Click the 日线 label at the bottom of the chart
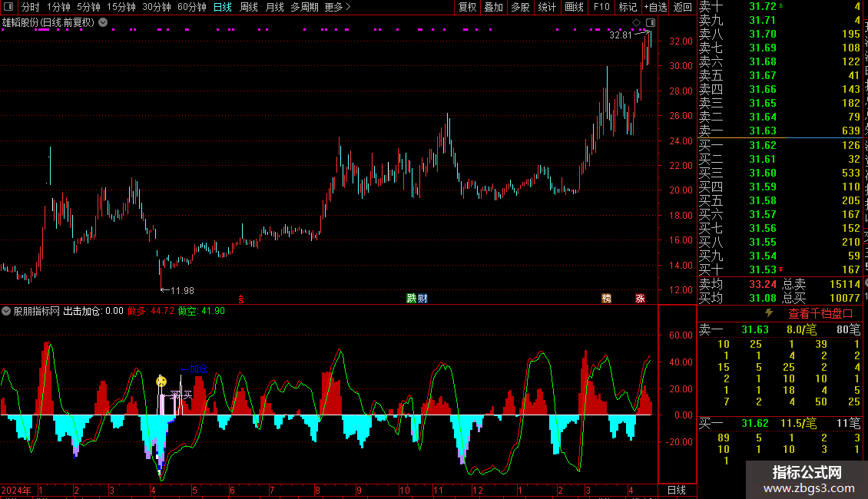 (x=677, y=490)
